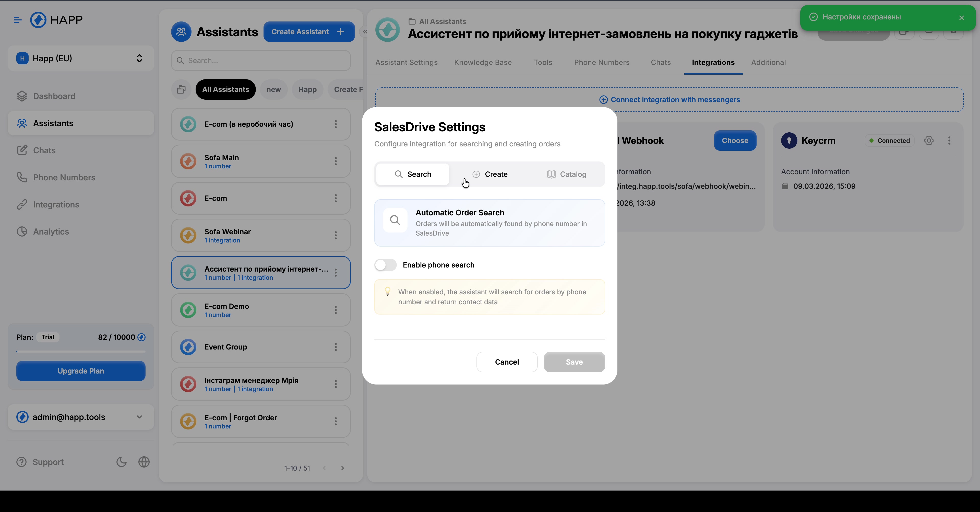Open Keycrm integration settings gear

coord(929,141)
